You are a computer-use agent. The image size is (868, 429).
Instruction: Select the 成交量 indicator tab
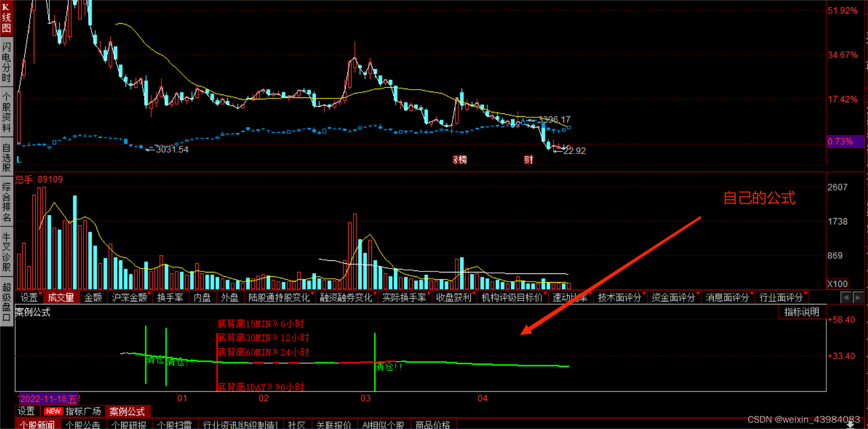[x=61, y=298]
